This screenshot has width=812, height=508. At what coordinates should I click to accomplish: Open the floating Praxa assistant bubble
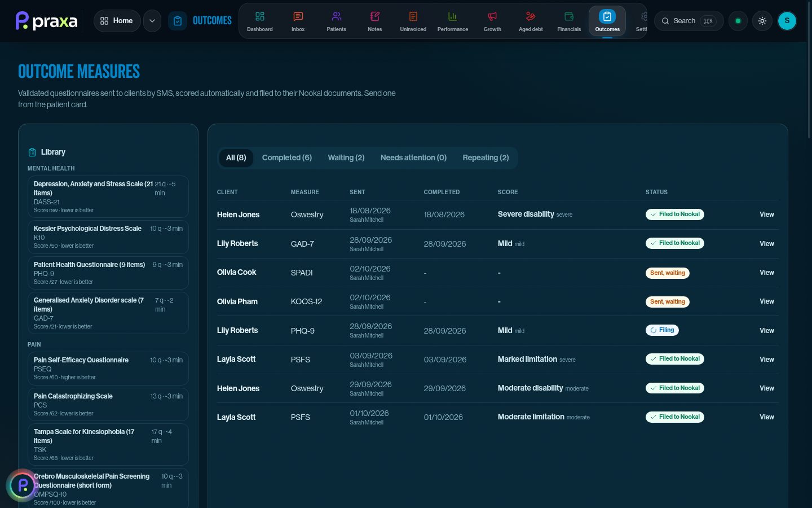[x=23, y=485]
